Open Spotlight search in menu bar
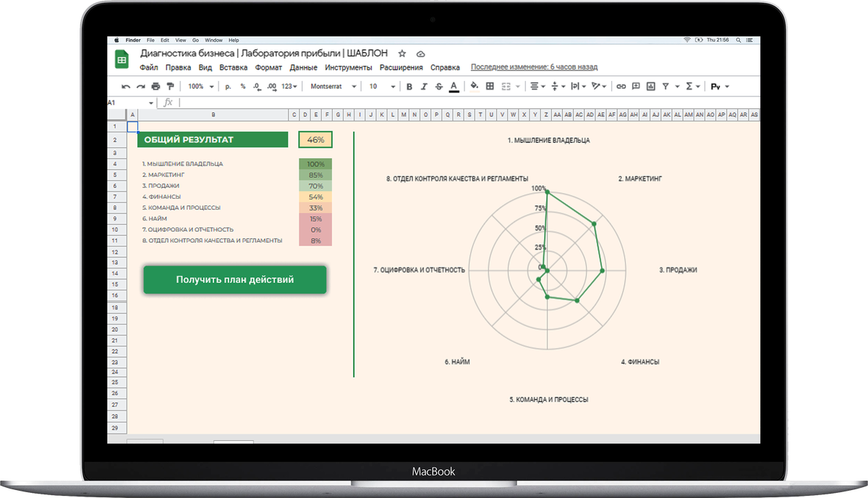 (739, 40)
